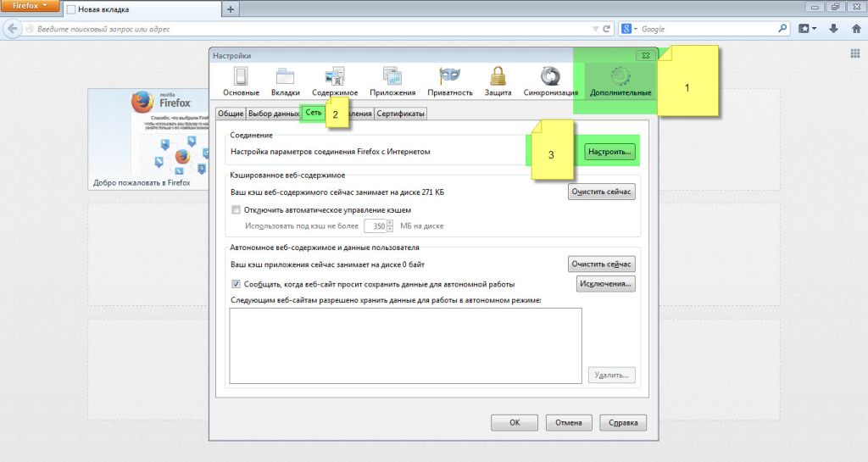Open the Основные settings panel
Image resolution: width=868 pixels, height=462 pixels.
(241, 81)
